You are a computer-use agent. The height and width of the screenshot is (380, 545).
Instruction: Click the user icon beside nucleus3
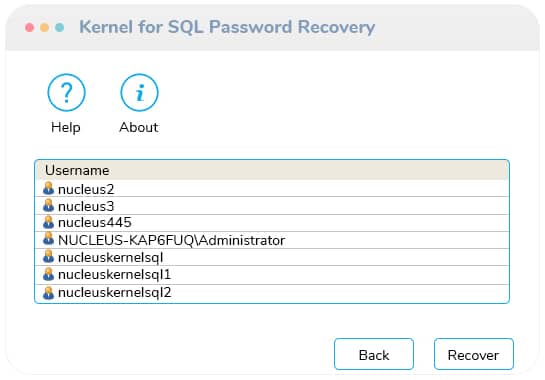click(x=49, y=205)
